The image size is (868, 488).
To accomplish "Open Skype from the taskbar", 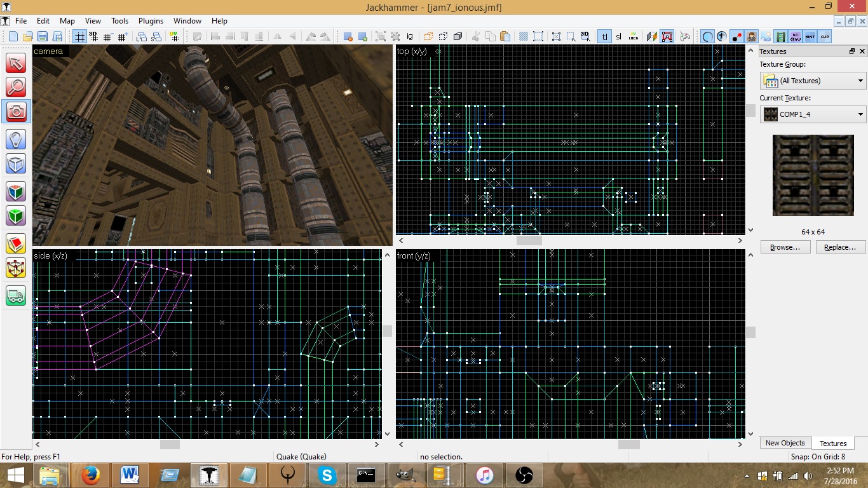I will click(x=327, y=475).
